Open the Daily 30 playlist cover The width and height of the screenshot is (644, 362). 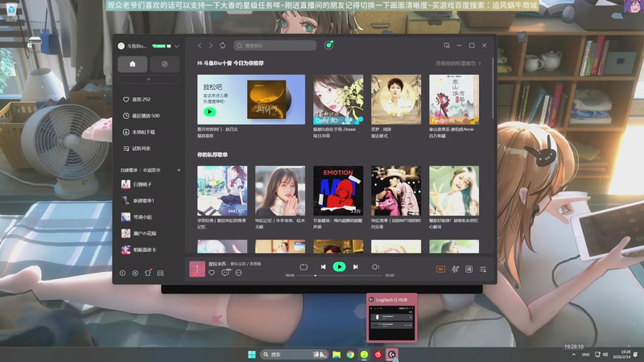(338, 99)
